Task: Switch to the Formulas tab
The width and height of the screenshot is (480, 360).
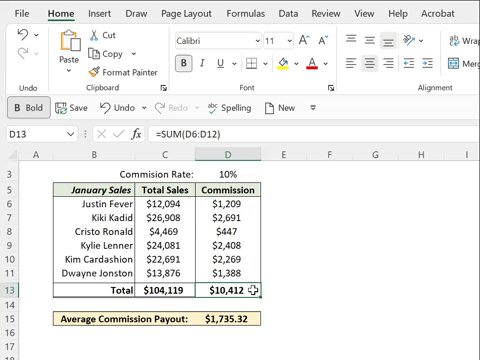Action: coord(246,14)
